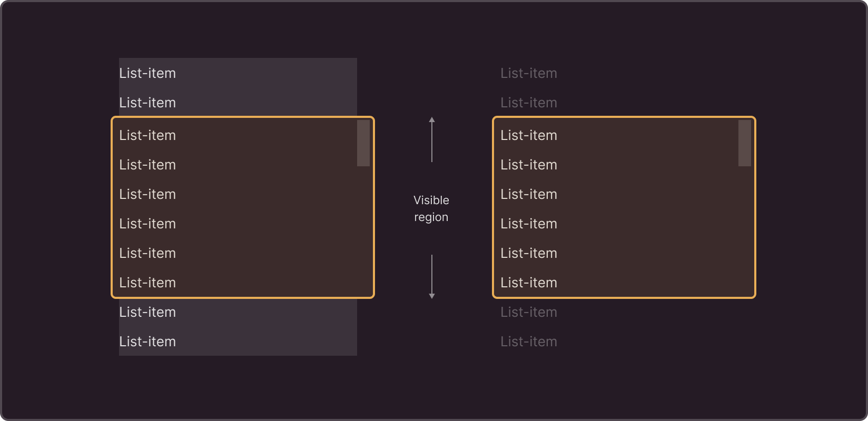The width and height of the screenshot is (868, 421).
Task: Click the downward arrow below Visible region label
Action: pyautogui.click(x=432, y=277)
